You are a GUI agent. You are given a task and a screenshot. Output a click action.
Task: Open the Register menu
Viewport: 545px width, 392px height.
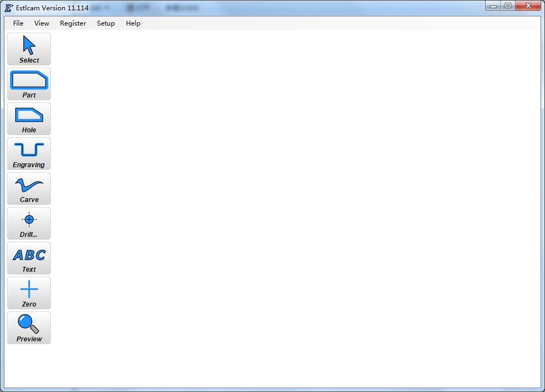click(x=73, y=23)
